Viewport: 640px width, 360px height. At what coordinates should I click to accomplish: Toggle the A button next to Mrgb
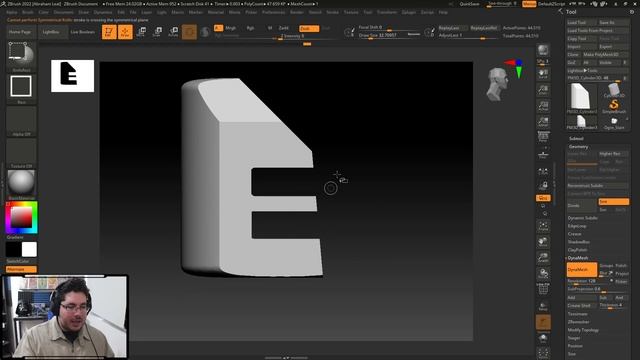218,28
